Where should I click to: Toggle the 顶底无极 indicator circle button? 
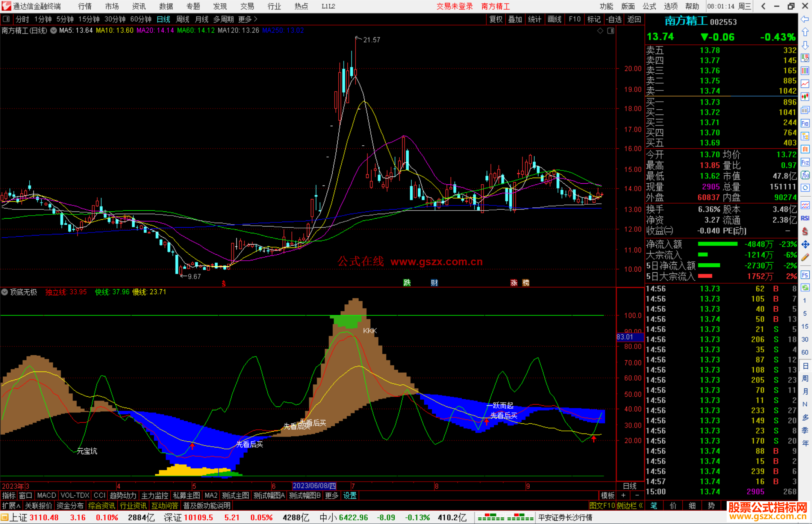[x=5, y=292]
